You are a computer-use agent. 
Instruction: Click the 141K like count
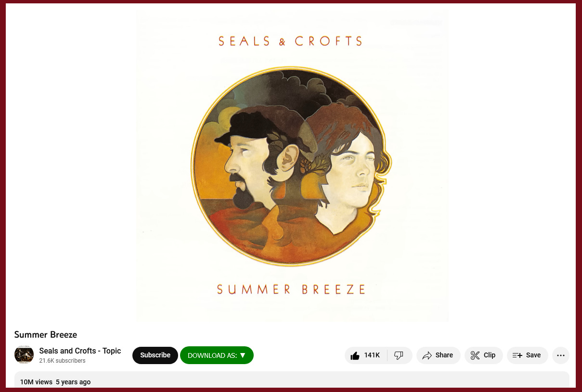point(372,355)
